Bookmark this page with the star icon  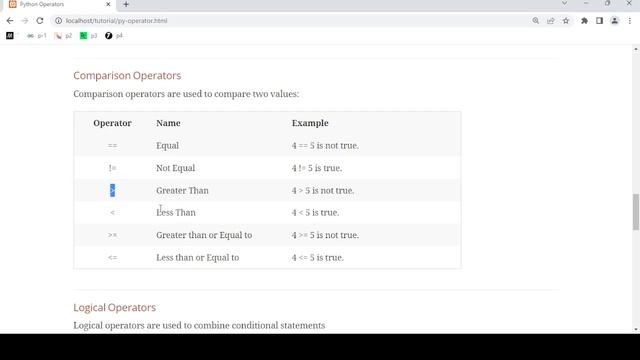click(x=566, y=20)
